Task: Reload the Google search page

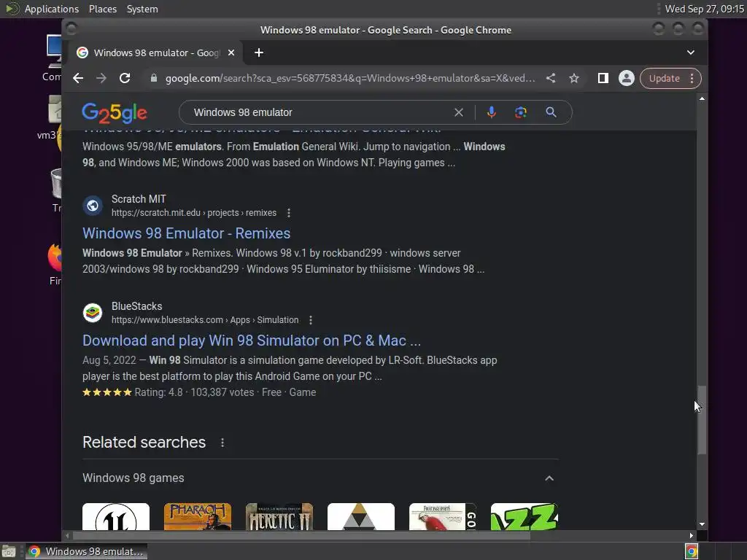Action: (x=125, y=78)
